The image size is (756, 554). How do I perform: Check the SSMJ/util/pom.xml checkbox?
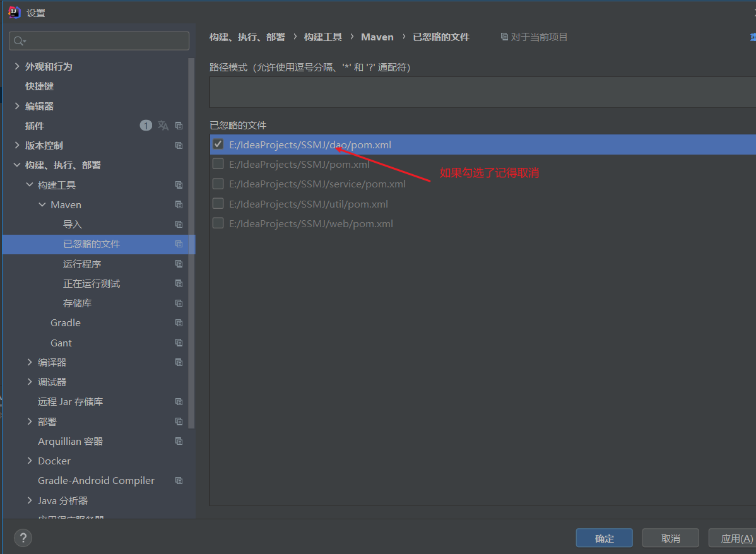point(218,203)
